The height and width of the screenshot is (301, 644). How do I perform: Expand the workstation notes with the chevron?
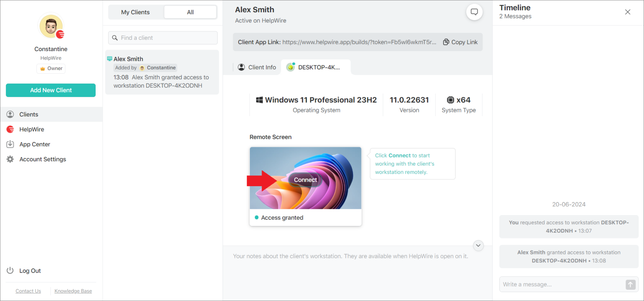pos(478,245)
